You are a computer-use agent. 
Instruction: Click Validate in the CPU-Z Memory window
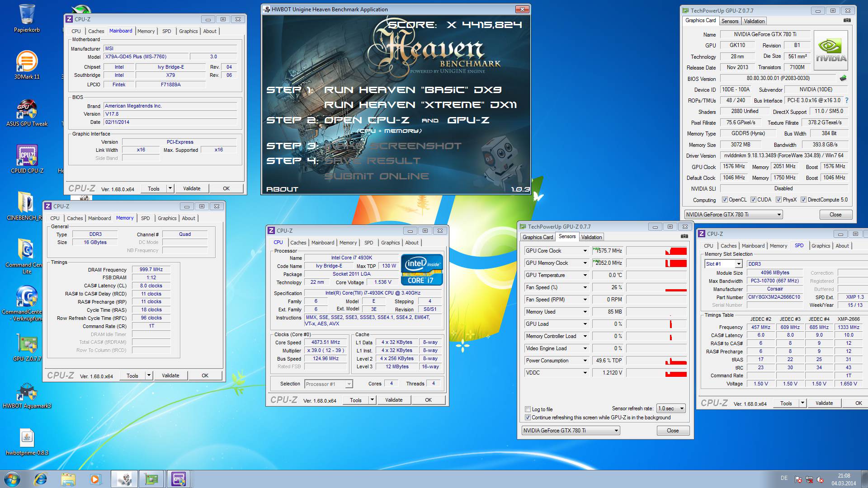coord(170,375)
